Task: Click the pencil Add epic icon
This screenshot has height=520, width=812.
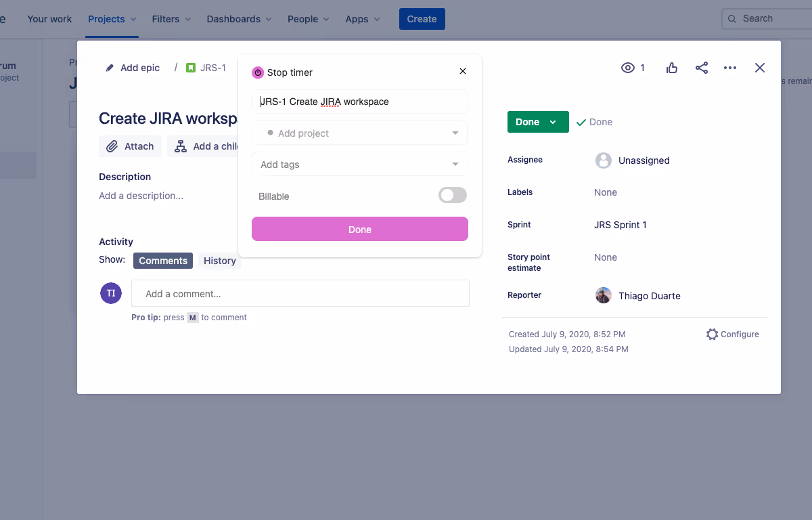Action: 110,68
